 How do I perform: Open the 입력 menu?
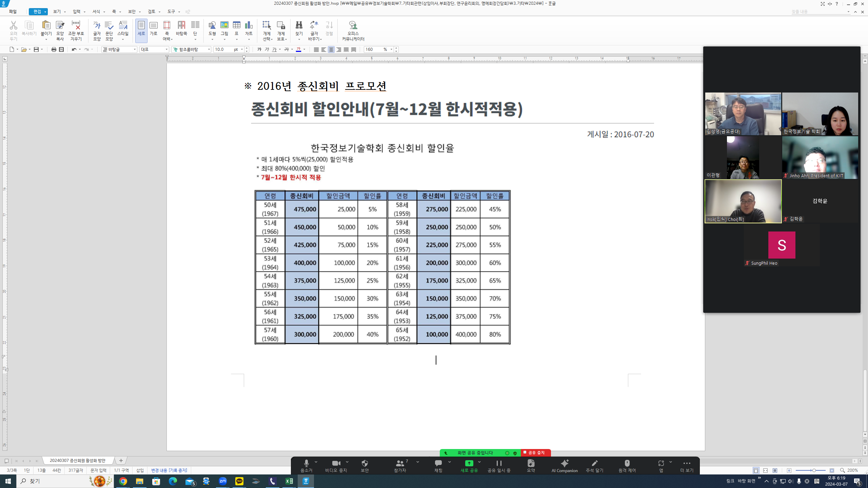pos(77,12)
